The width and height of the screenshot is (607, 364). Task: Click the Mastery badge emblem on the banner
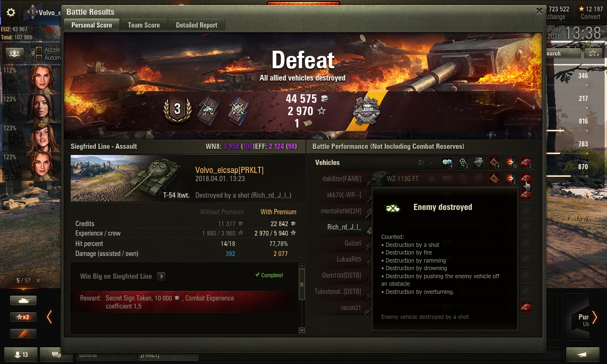[x=366, y=110]
